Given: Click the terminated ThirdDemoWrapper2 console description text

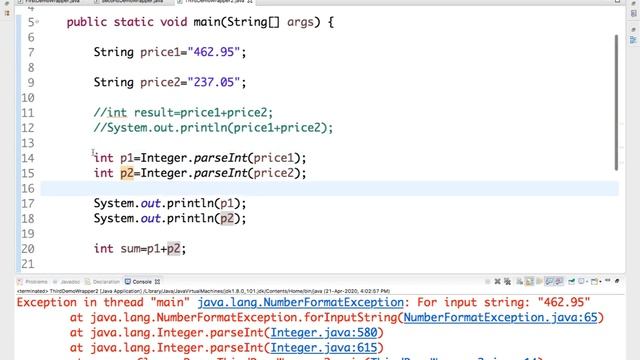Looking at the screenshot, I should click(203, 291).
